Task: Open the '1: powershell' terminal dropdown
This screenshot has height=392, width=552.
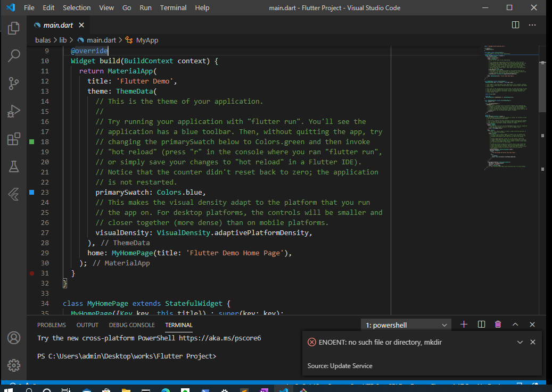Action: point(406,325)
